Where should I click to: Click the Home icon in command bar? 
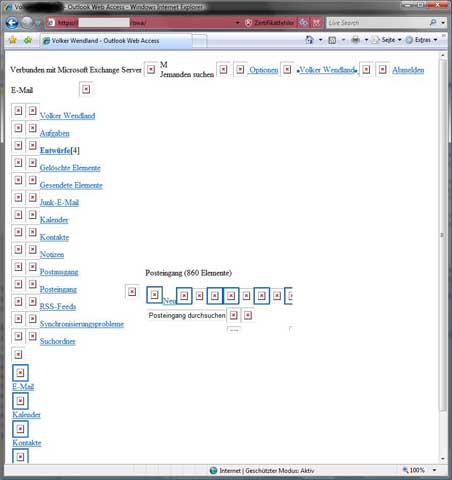point(310,40)
